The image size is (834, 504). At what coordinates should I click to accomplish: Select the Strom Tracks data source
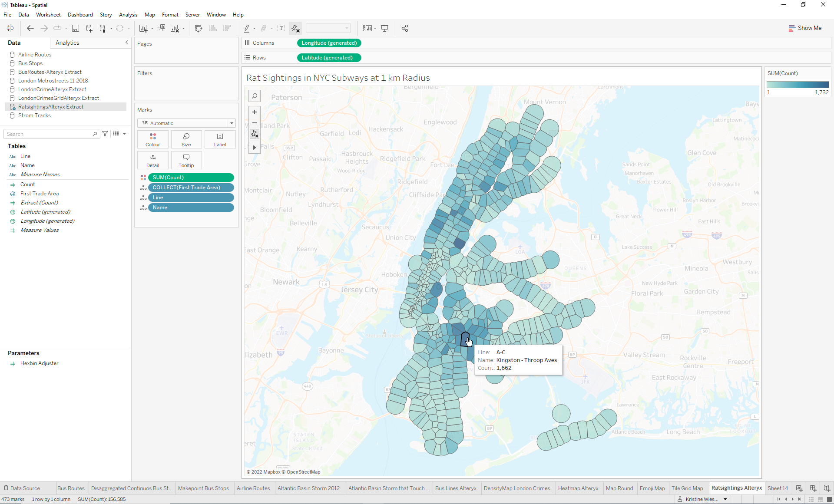tap(34, 115)
